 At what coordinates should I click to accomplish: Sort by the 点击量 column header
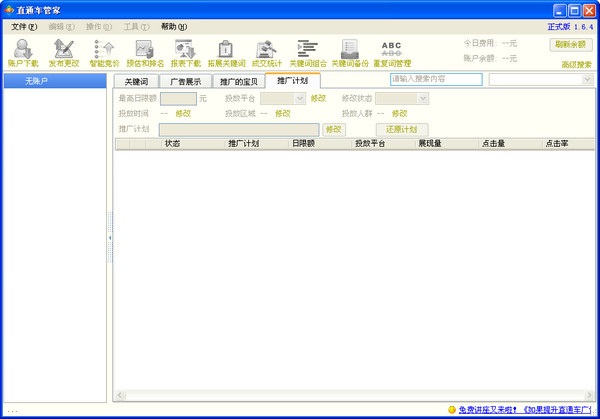(x=510, y=144)
